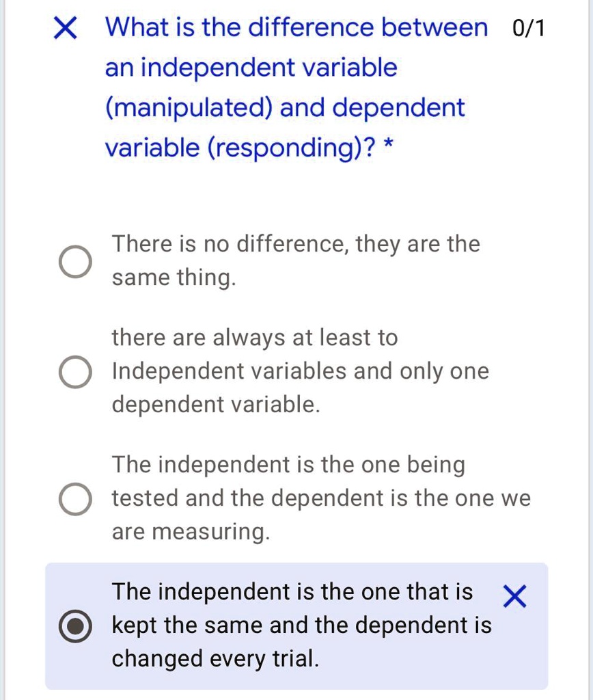Click the answer text "kept the same and the dependent is"
The width and height of the screenshot is (593, 700).
coord(301,625)
